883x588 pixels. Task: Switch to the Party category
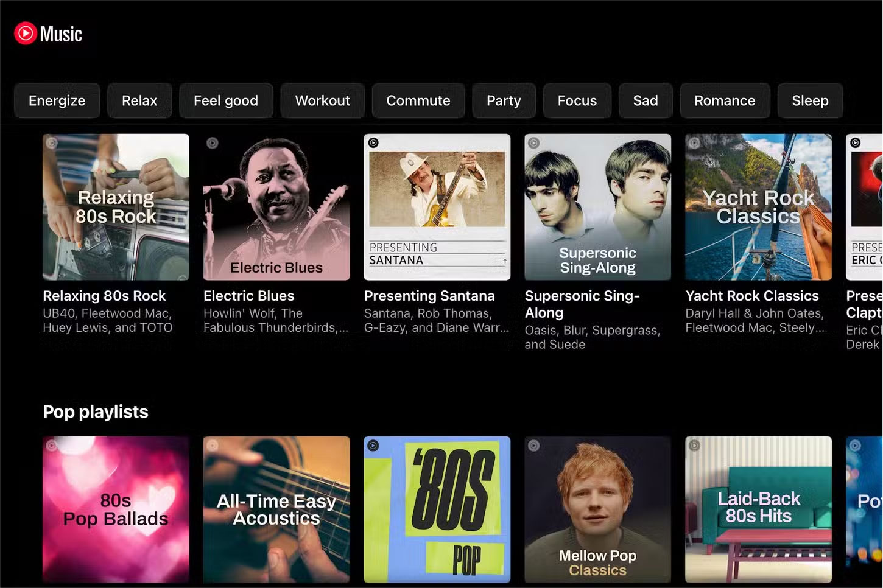504,100
